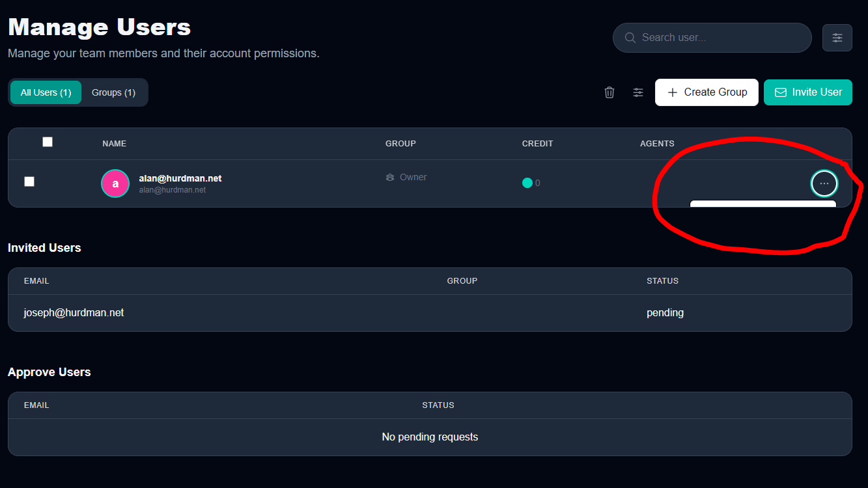The width and height of the screenshot is (868, 488).
Task: Click the No pending requests message
Action: coord(430,437)
